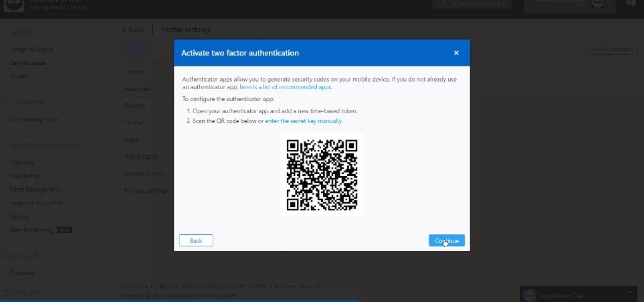Go back from Profile settings page

point(133,29)
